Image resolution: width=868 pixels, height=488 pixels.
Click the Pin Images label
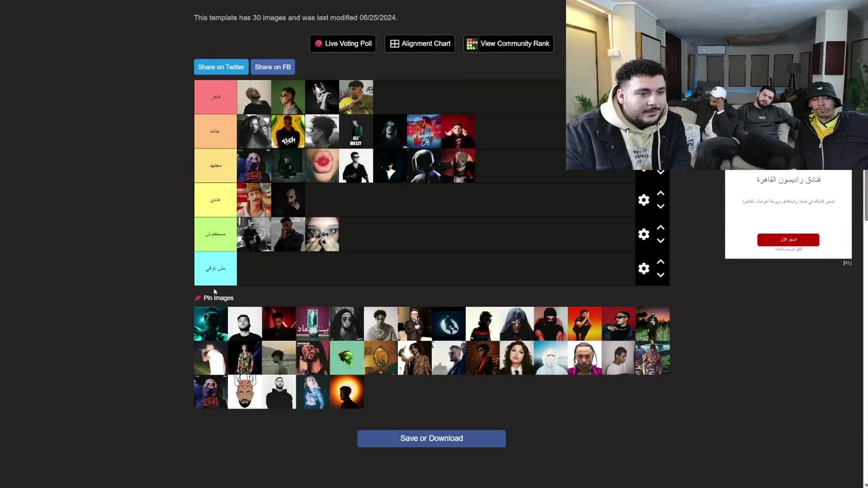(x=218, y=298)
